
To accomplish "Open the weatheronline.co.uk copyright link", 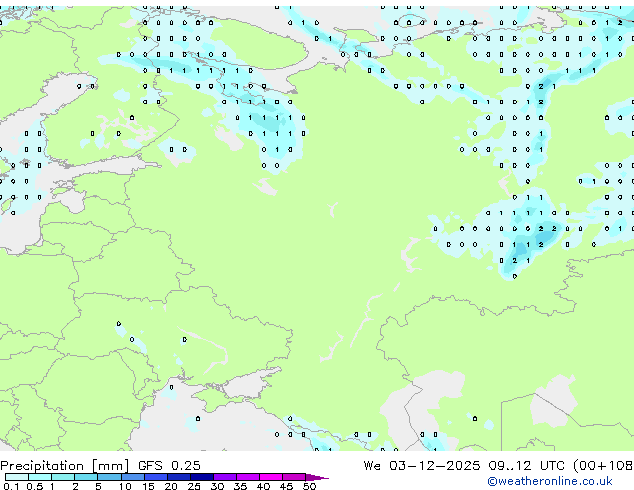I will point(550,481).
